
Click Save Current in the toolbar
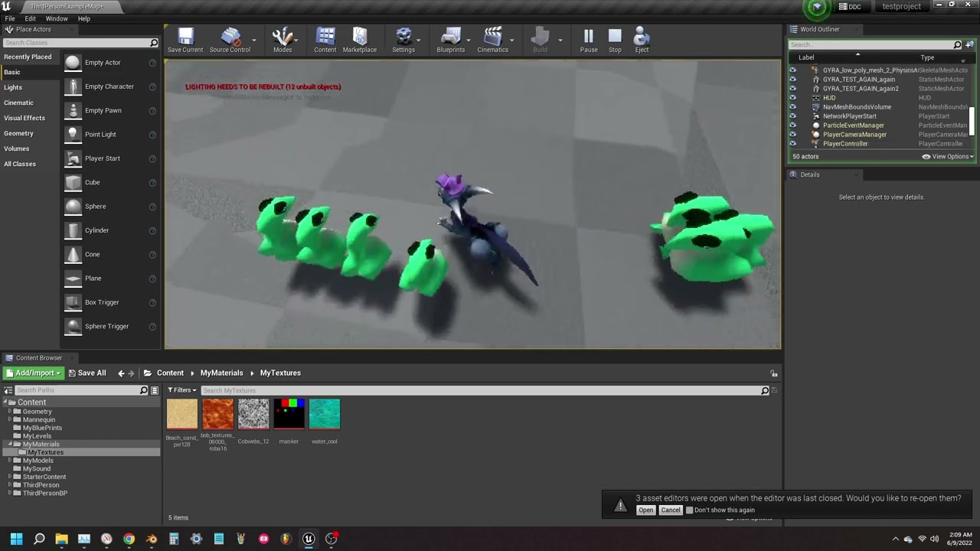tap(185, 40)
